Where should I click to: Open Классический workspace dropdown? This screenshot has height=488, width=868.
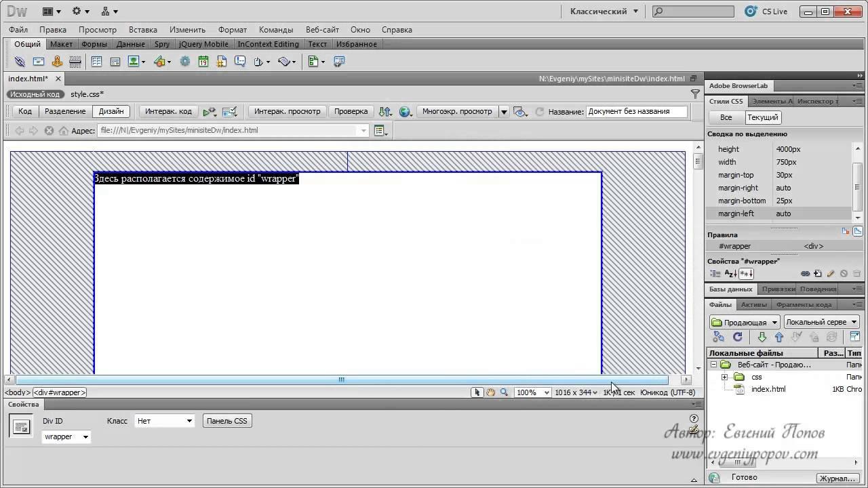(x=604, y=12)
